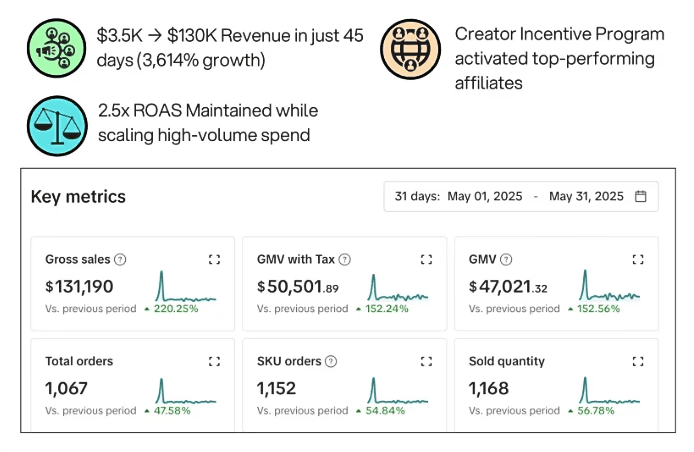
Task: Open the calendar icon in the date range
Action: pos(641,196)
